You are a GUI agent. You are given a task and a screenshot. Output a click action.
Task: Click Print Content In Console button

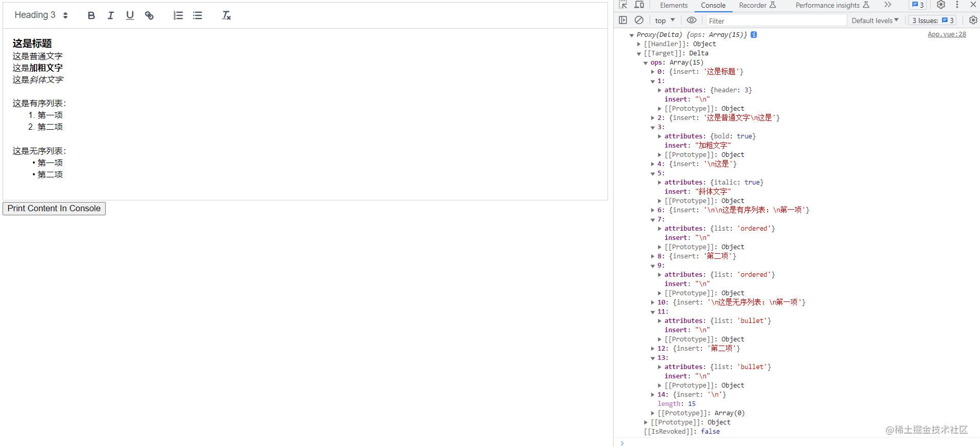click(54, 209)
